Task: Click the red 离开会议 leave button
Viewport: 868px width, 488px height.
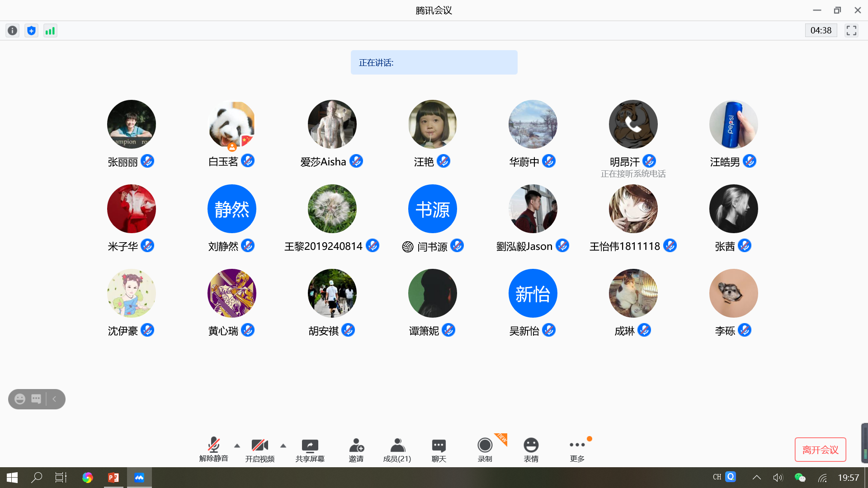Action: [820, 450]
